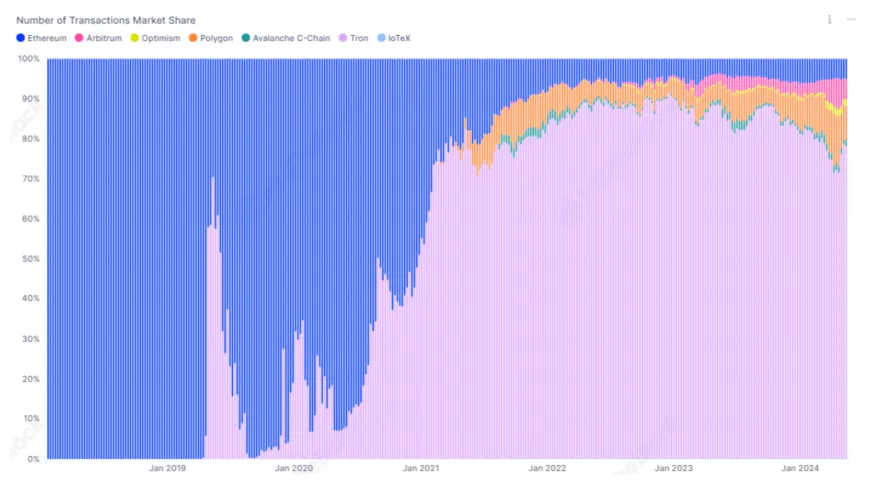Toggle the Avalanche C-Chain legend entry

click(x=285, y=38)
